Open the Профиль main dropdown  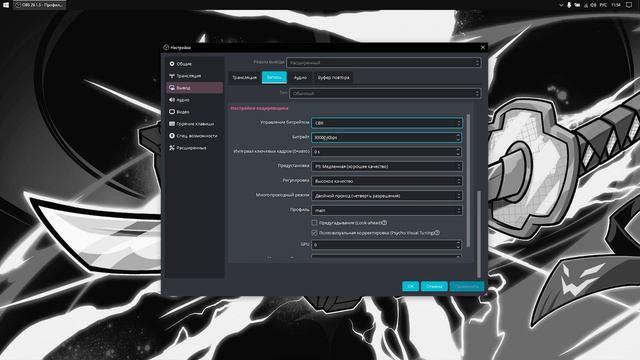click(387, 210)
